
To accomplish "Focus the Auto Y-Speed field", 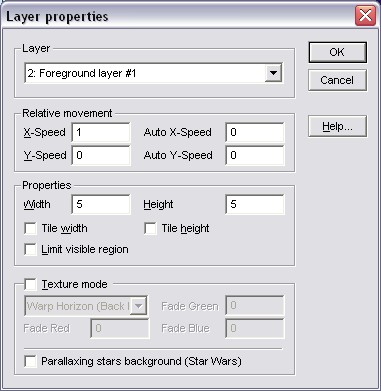I will click(x=255, y=155).
